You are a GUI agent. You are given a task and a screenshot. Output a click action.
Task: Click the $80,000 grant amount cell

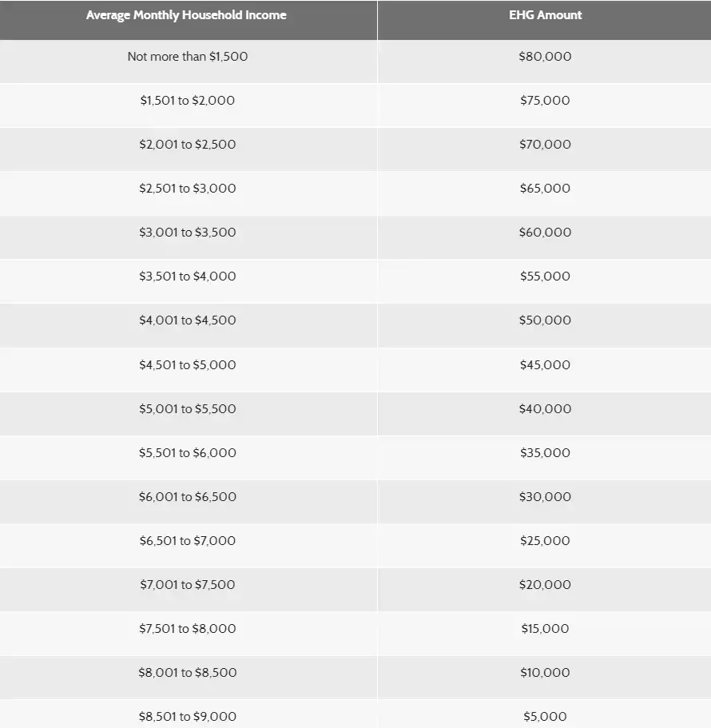coord(545,57)
